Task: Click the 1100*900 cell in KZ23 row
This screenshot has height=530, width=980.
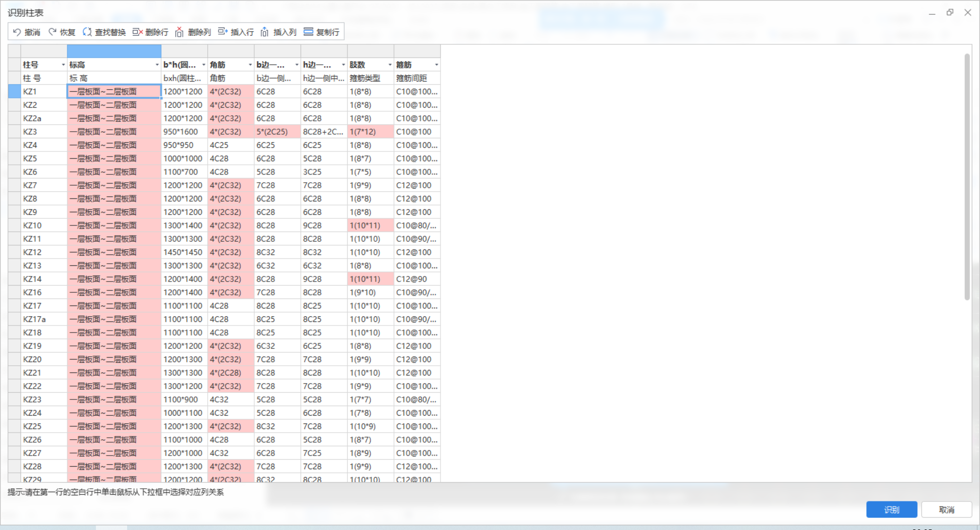Action: tap(184, 399)
